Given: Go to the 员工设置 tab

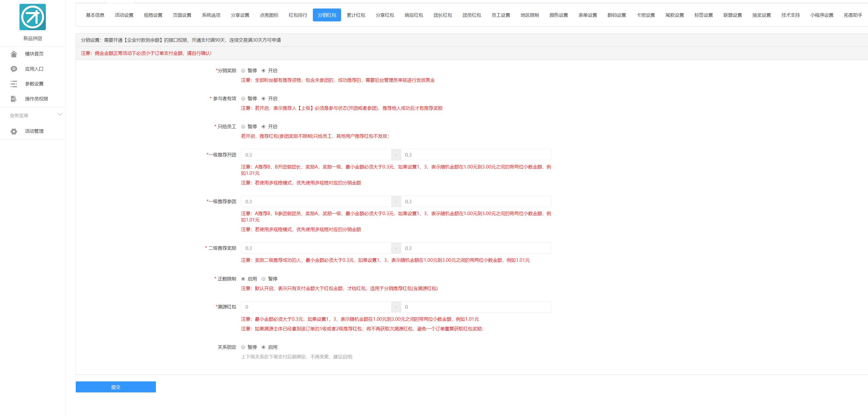Looking at the screenshot, I should point(501,15).
